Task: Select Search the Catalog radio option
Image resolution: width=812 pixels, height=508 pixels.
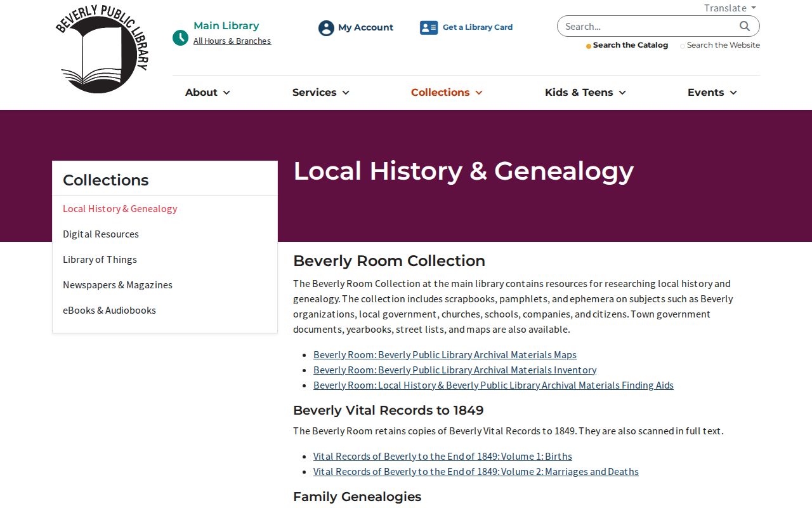Action: click(589, 46)
